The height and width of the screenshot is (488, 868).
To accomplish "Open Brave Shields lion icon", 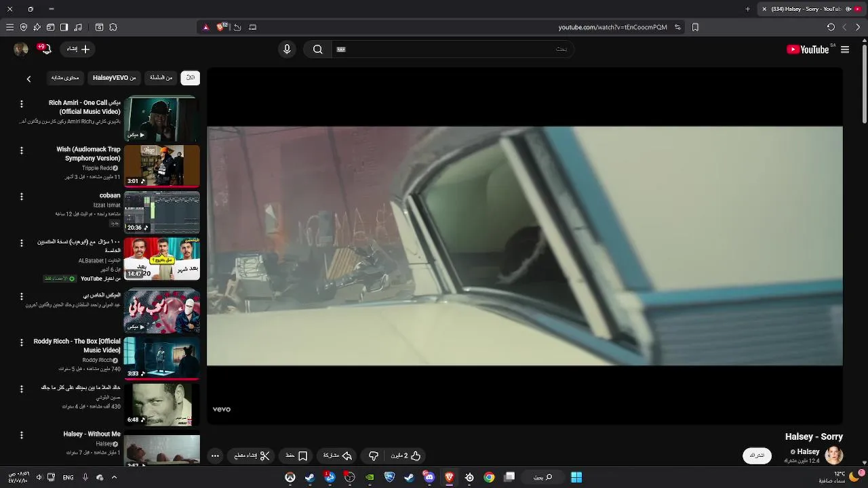I will point(220,27).
